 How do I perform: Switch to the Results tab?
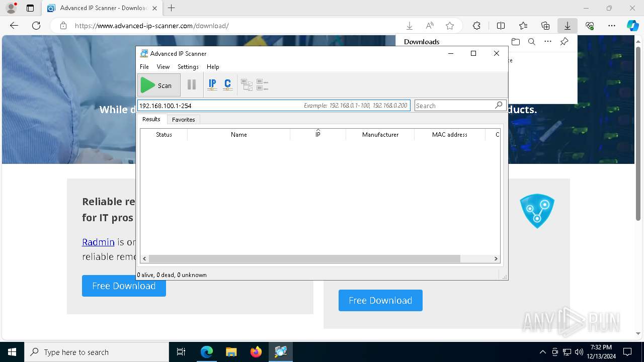pyautogui.click(x=151, y=119)
